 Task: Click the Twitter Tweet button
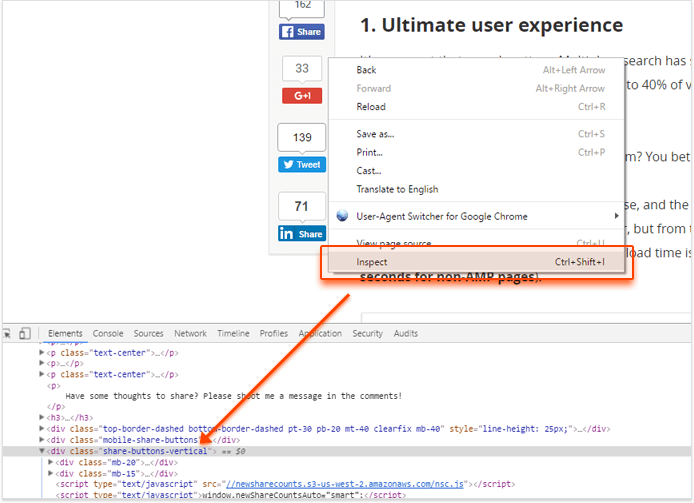click(x=302, y=165)
